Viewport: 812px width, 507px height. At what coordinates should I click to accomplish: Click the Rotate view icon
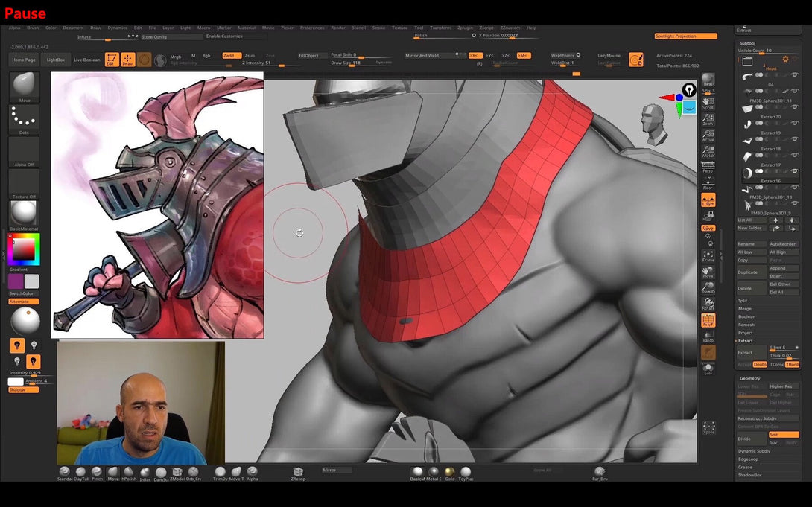coord(708,304)
